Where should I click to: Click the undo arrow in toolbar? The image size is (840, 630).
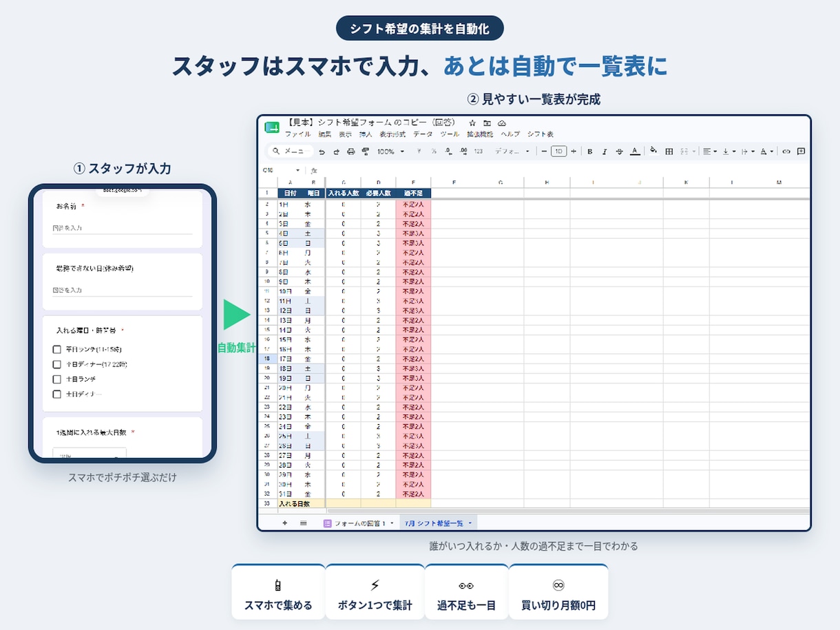tap(322, 151)
